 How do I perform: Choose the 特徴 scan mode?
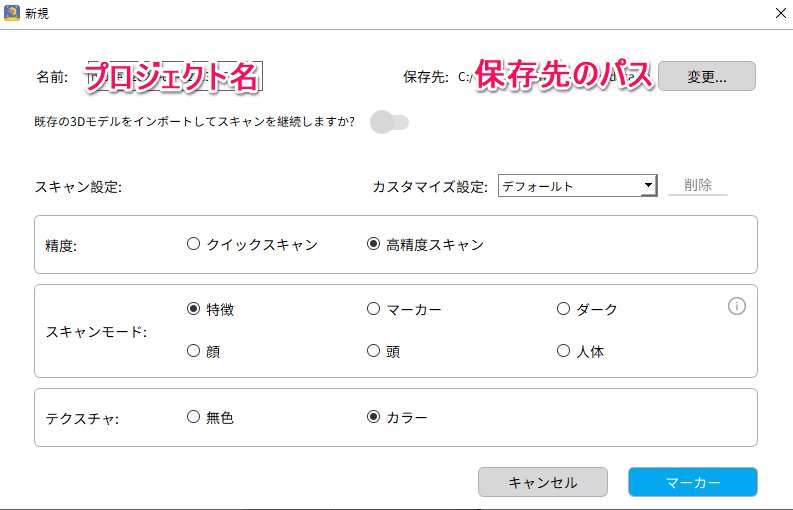210,309
